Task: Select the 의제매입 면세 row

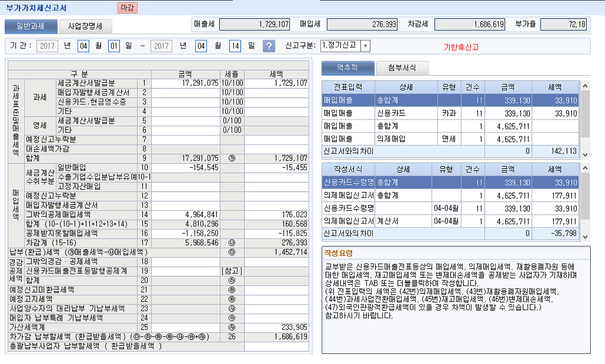Action: coord(450,139)
